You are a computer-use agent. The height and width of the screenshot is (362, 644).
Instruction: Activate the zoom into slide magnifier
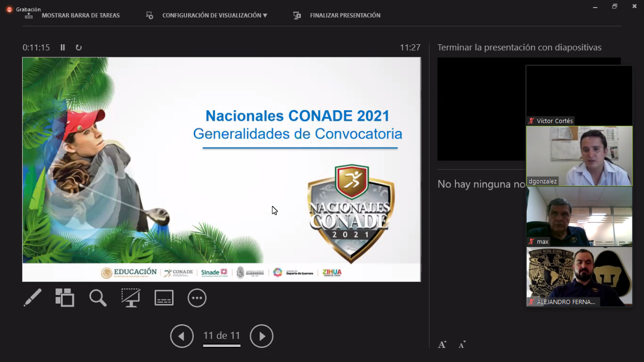click(98, 298)
